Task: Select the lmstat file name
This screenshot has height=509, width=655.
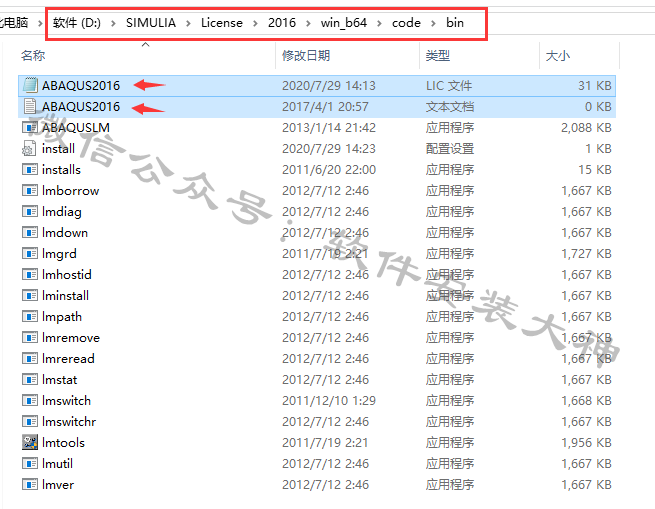Action: pyautogui.click(x=60, y=379)
